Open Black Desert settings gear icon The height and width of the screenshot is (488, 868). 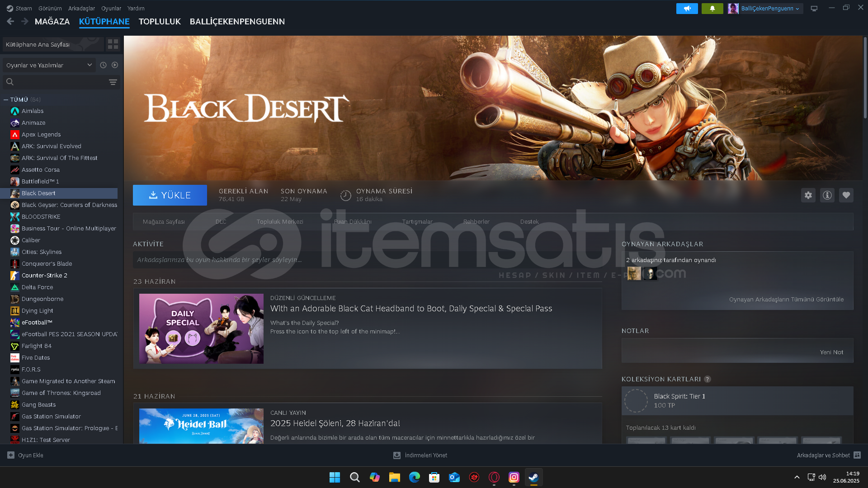click(808, 195)
